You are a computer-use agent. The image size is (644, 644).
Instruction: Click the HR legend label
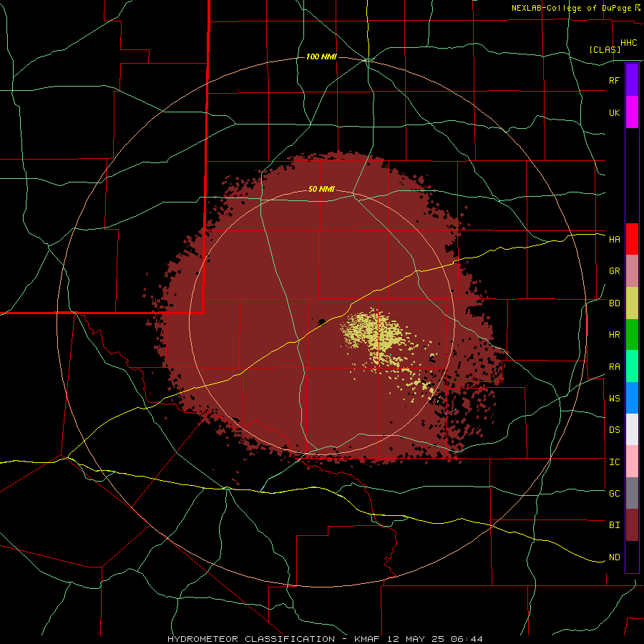tap(614, 335)
